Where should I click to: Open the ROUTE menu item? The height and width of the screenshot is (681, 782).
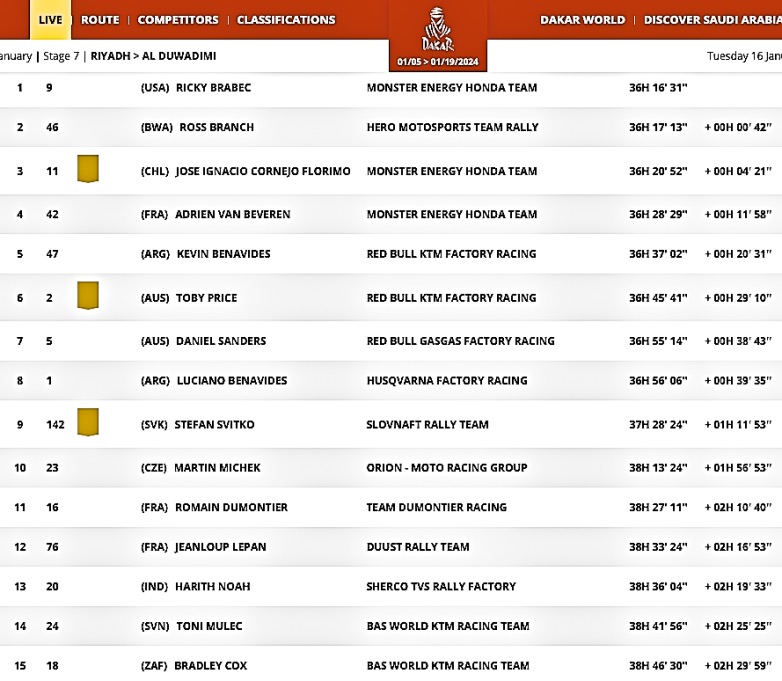[100, 20]
